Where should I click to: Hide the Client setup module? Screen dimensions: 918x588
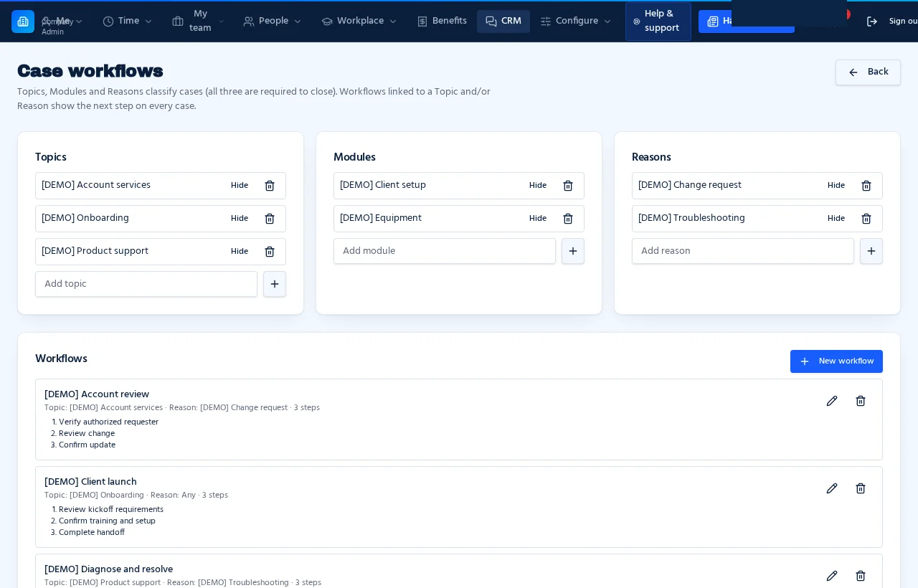click(538, 186)
